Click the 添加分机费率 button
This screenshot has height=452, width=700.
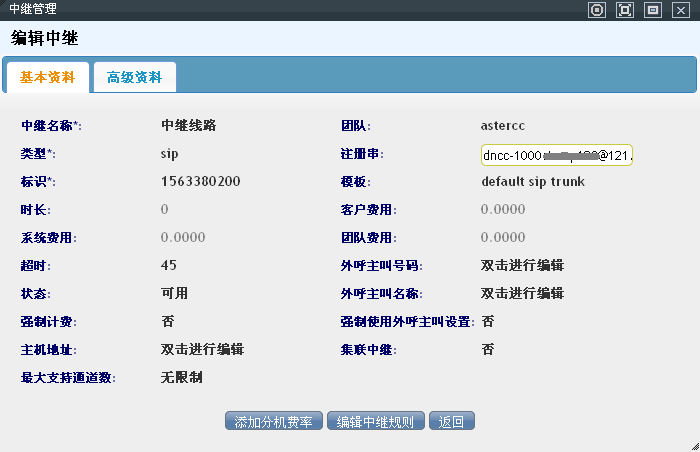point(274,421)
